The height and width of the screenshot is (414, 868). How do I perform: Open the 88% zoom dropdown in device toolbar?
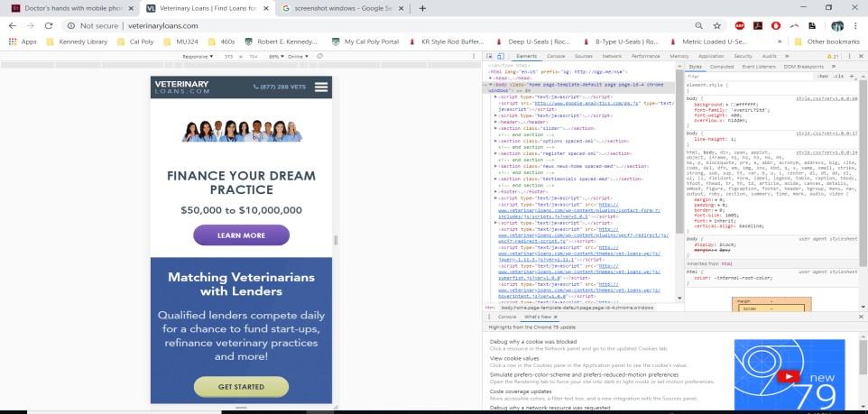click(276, 57)
